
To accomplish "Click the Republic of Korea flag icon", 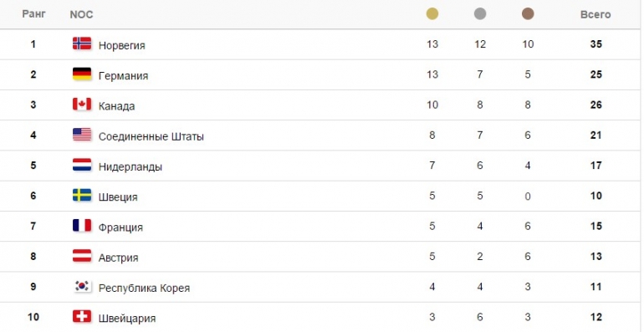I will pos(82,286).
